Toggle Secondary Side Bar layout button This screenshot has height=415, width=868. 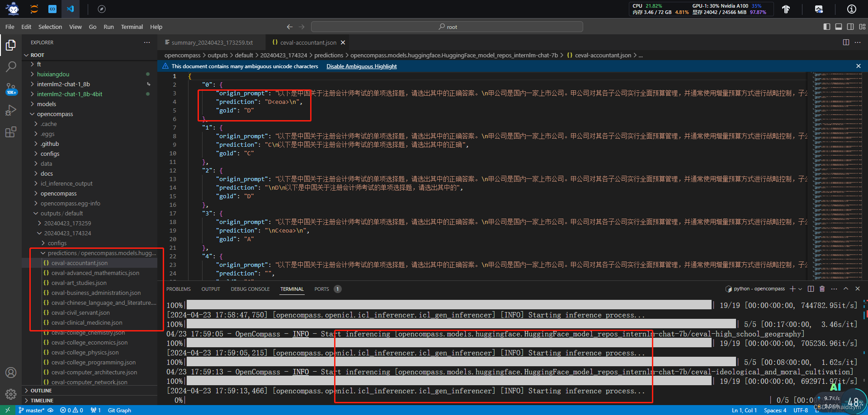(850, 27)
